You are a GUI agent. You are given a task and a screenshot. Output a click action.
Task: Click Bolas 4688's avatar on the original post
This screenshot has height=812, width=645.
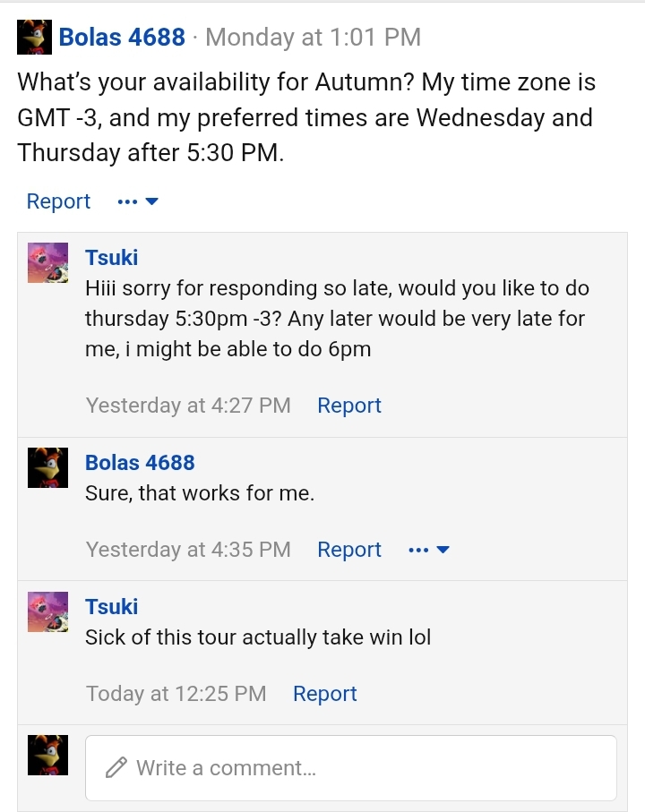coord(33,36)
